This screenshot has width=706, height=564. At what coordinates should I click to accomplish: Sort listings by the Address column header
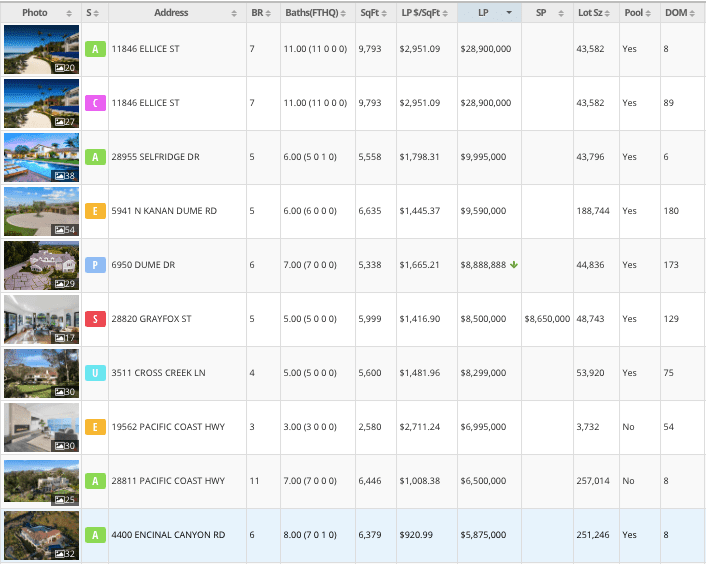pyautogui.click(x=177, y=13)
